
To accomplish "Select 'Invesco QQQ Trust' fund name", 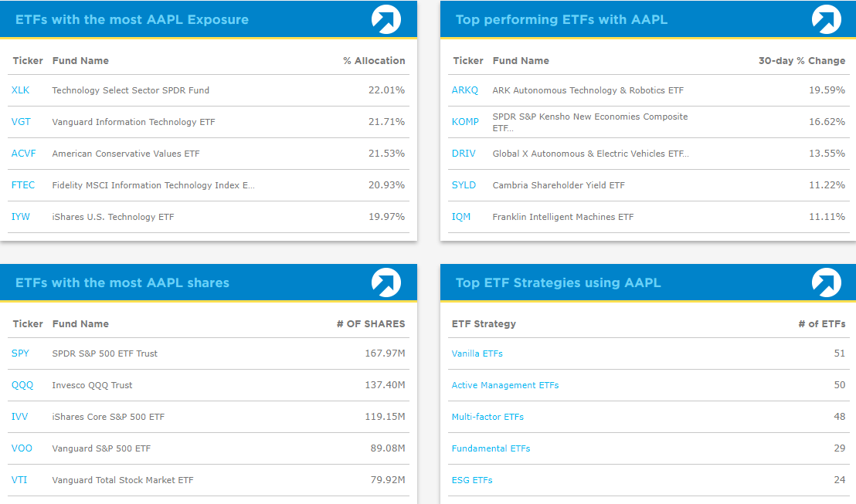I will tap(92, 385).
